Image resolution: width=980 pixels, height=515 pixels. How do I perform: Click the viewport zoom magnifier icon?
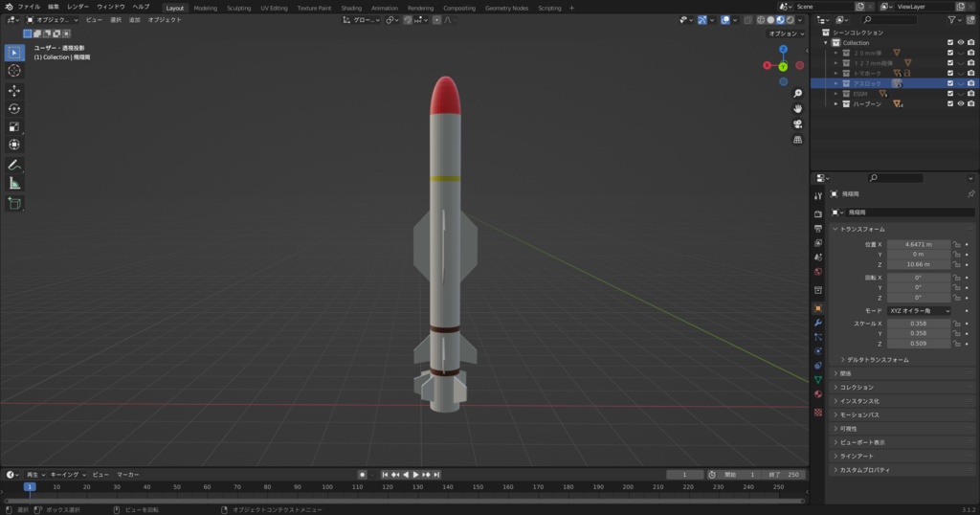tap(797, 93)
